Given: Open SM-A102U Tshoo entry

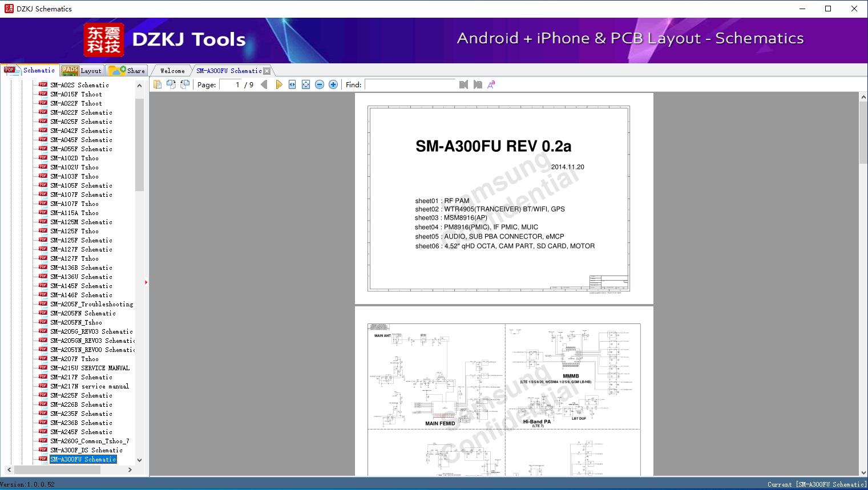Looking at the screenshot, I should pos(74,167).
